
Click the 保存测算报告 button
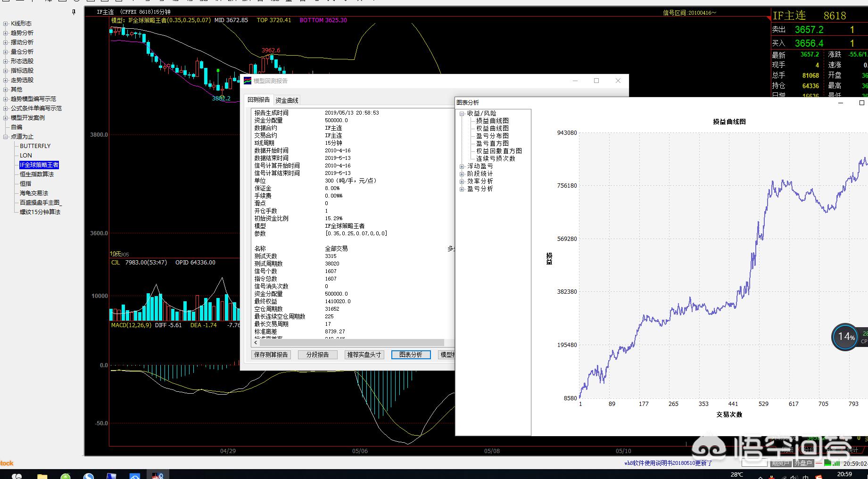point(271,355)
